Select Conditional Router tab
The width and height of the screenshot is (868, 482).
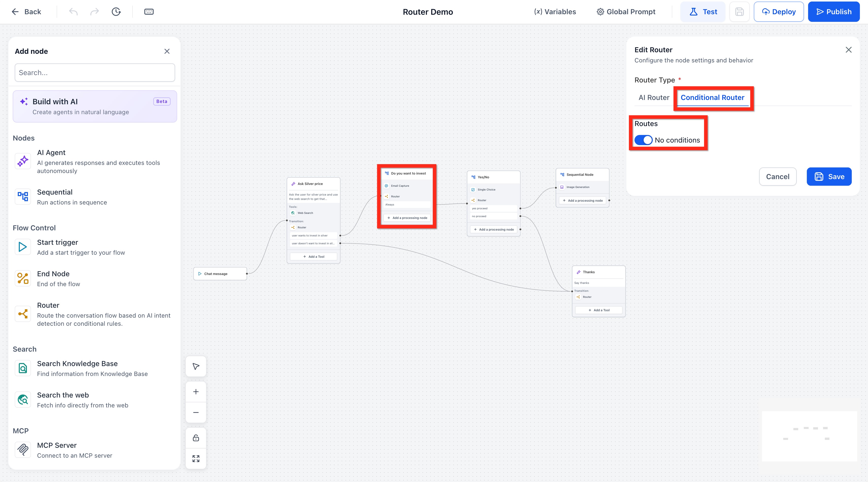pyautogui.click(x=712, y=98)
